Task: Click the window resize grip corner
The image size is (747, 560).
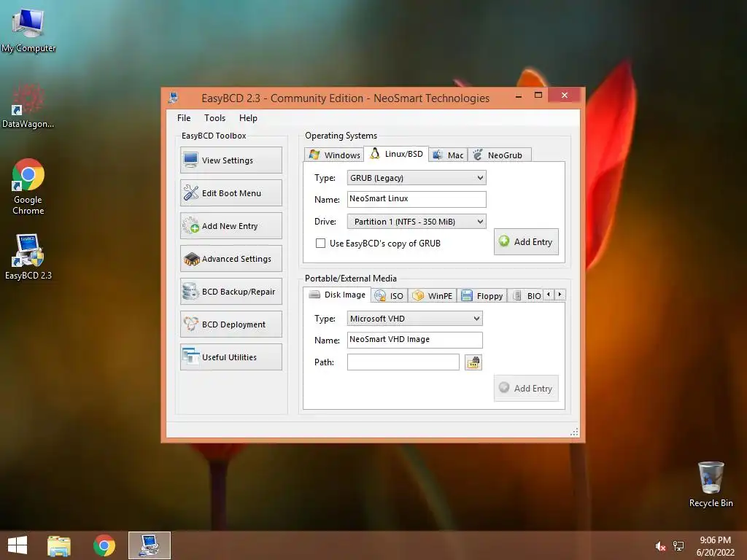Action: pyautogui.click(x=575, y=432)
